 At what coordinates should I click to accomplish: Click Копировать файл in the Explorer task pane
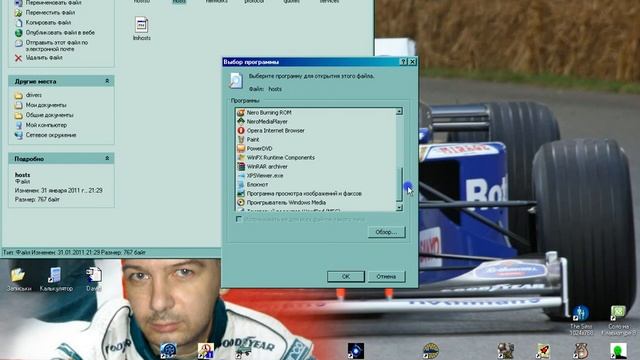pos(48,22)
